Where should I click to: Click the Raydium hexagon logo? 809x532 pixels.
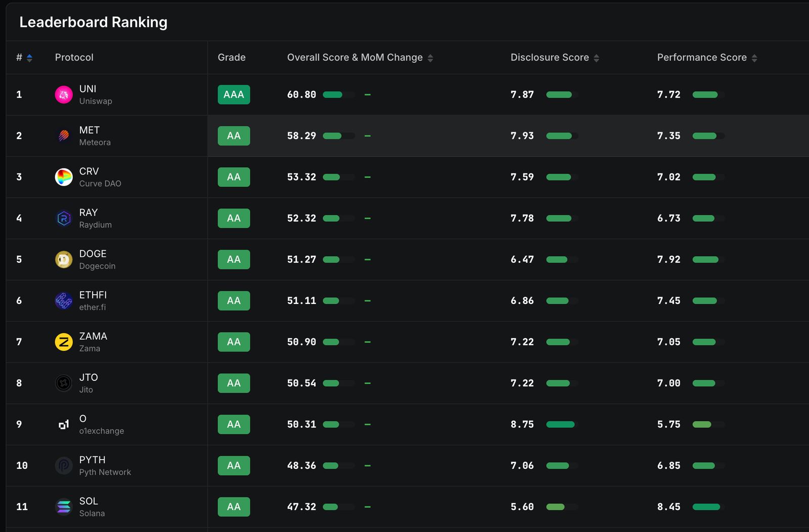tap(64, 218)
